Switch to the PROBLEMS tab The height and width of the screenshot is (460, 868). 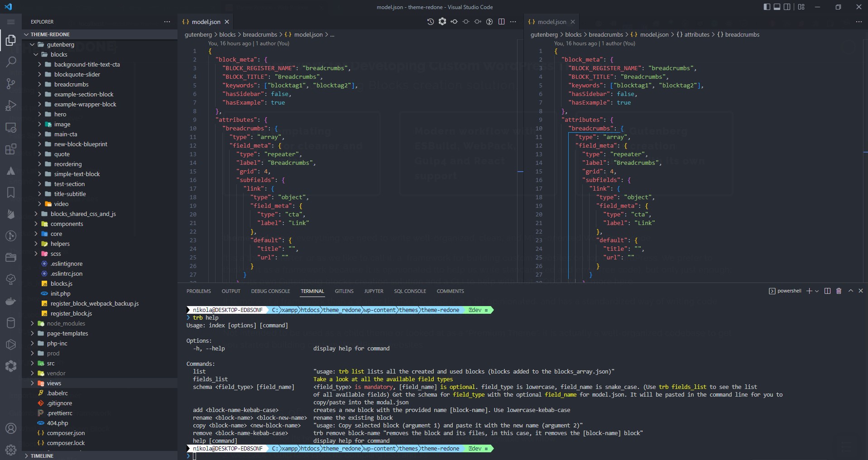(x=199, y=291)
